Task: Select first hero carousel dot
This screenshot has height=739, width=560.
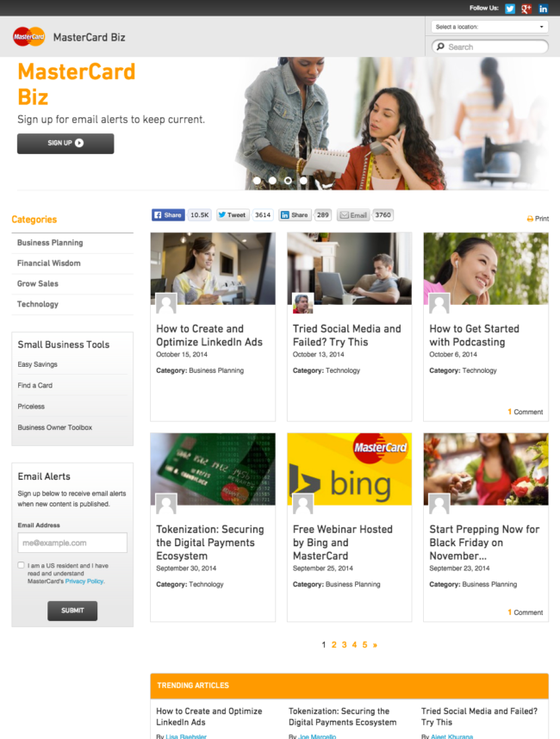Action: 257,181
